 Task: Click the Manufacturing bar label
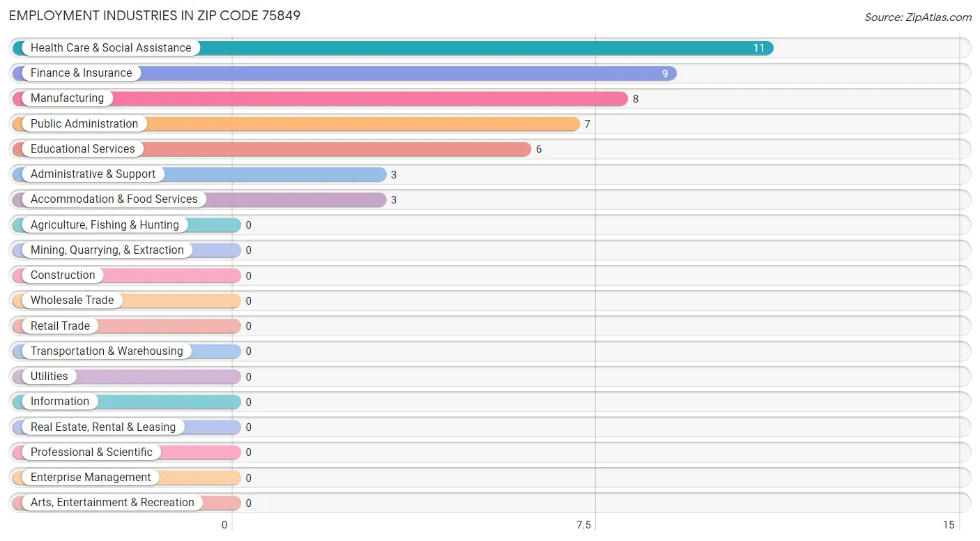(x=67, y=98)
